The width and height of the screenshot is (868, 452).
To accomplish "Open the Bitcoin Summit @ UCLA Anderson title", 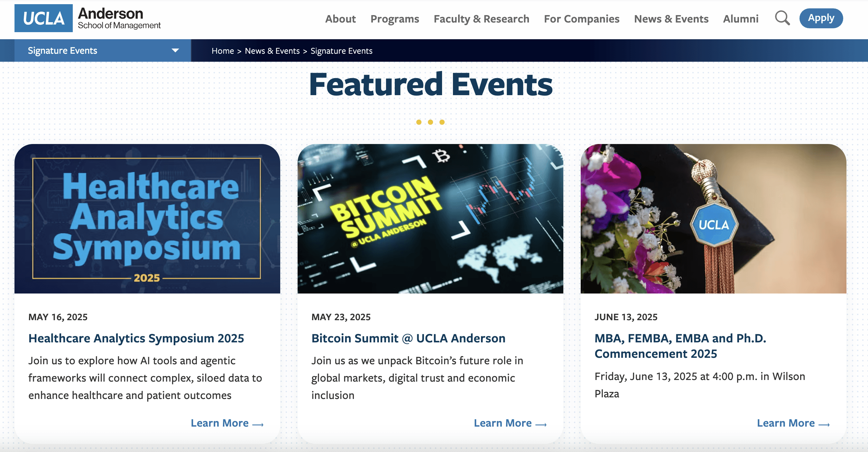I will pos(408,338).
